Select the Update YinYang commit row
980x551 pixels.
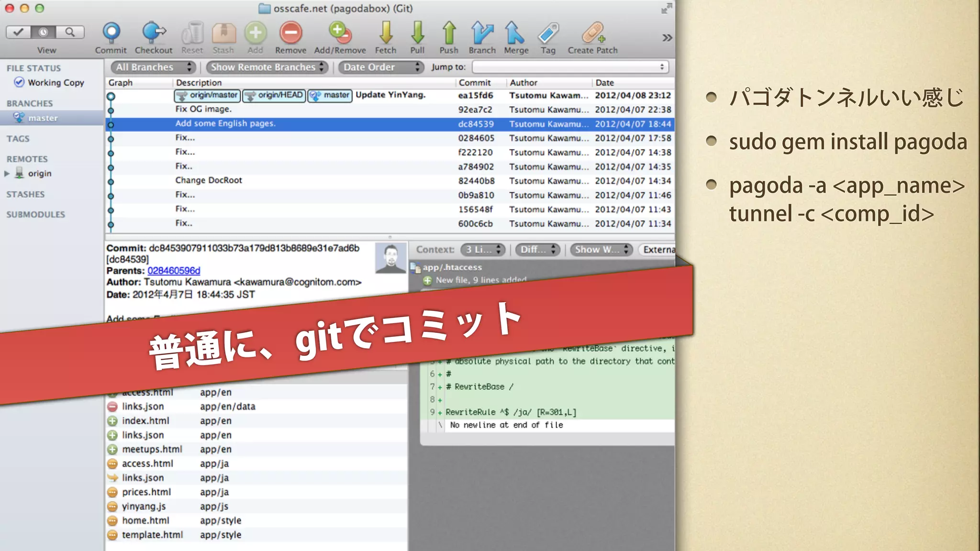pyautogui.click(x=390, y=96)
